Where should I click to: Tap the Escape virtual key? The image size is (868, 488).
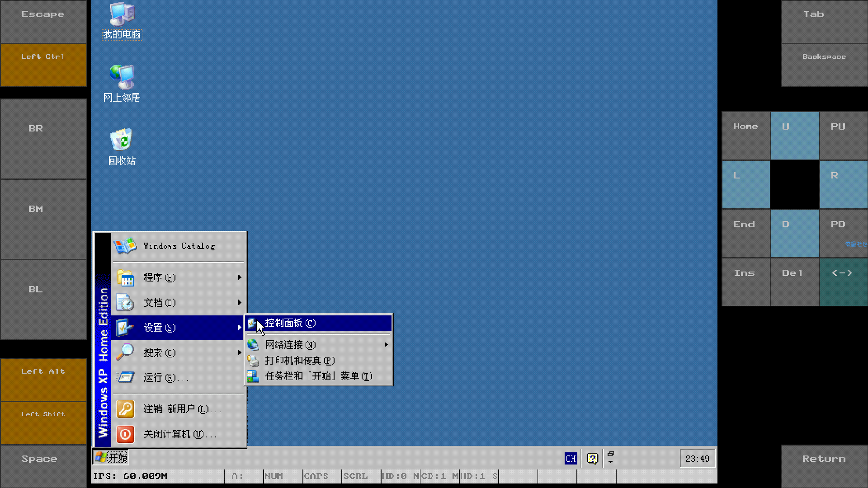(43, 22)
